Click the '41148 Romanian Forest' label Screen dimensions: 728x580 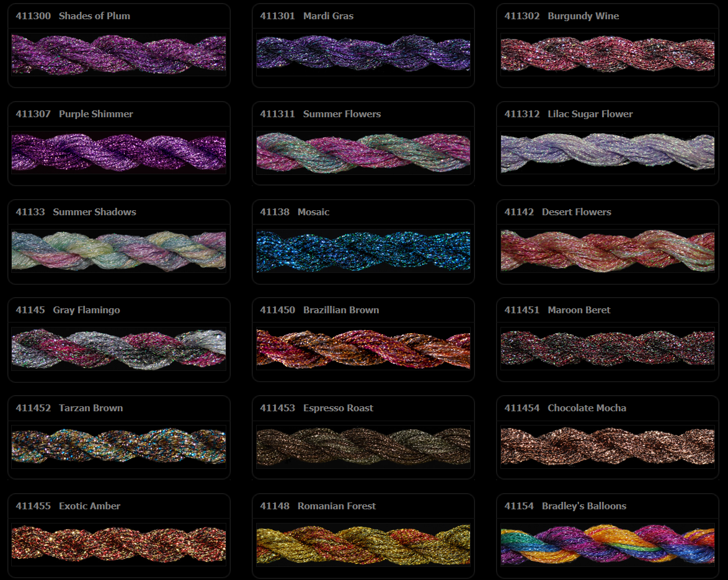[x=318, y=506]
